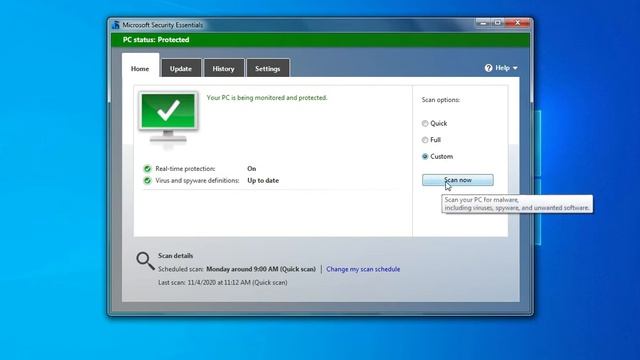Click the 'Up to date' definitions value
This screenshot has height=360, width=640.
tap(263, 180)
